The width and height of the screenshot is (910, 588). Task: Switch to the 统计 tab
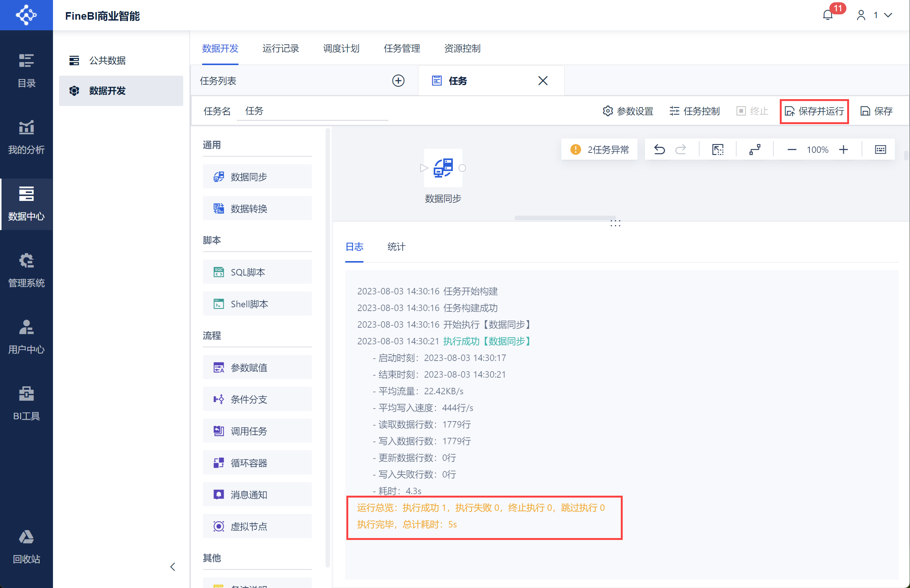[396, 247]
